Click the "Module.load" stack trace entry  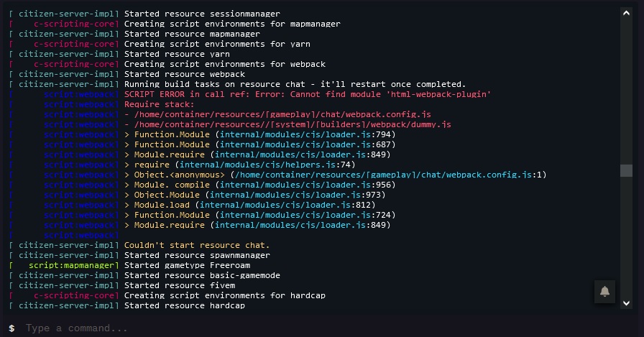(x=249, y=205)
